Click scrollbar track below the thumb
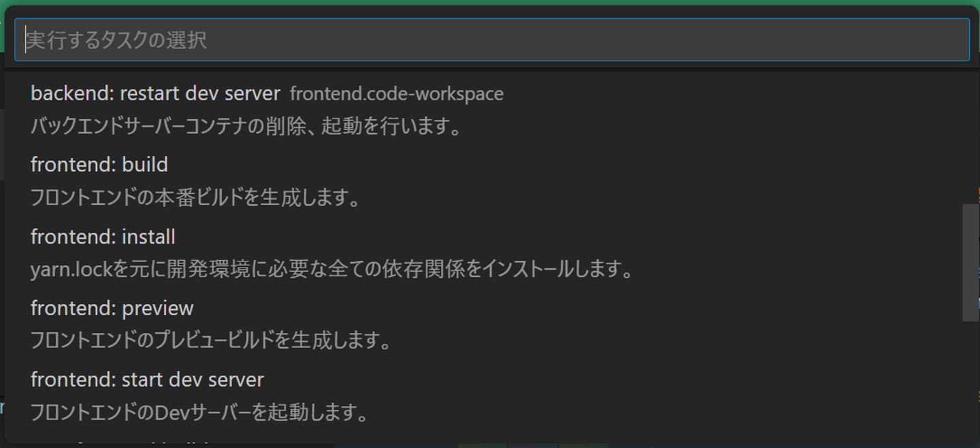980x448 pixels. pos(970,381)
